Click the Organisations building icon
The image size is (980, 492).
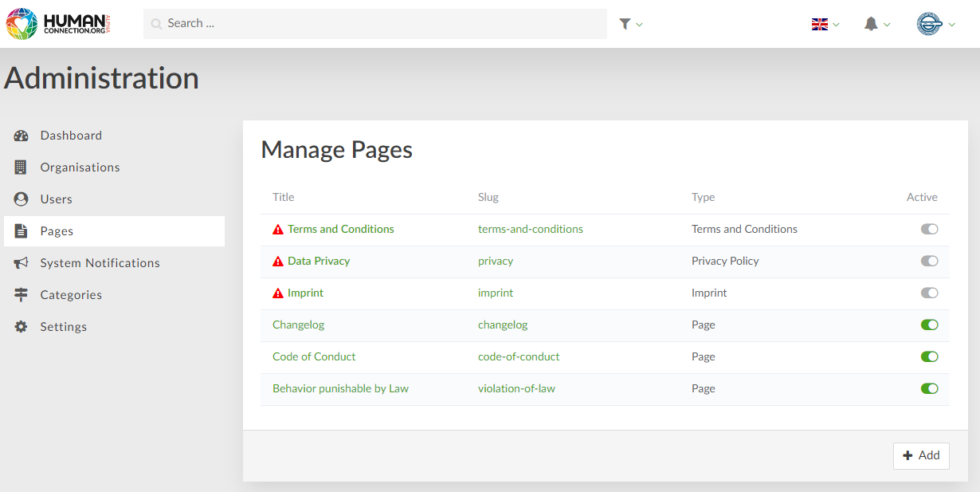tap(22, 167)
